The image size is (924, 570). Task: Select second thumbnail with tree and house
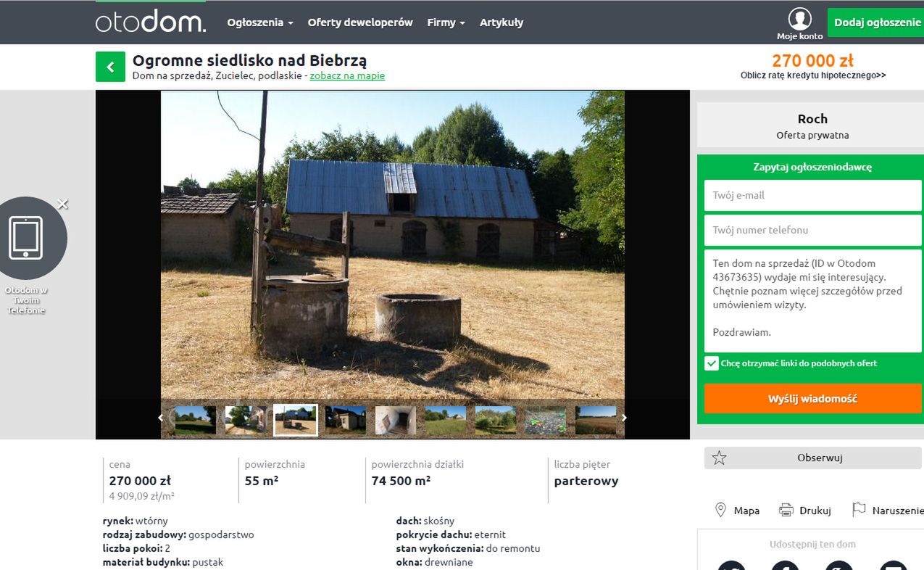(x=246, y=420)
